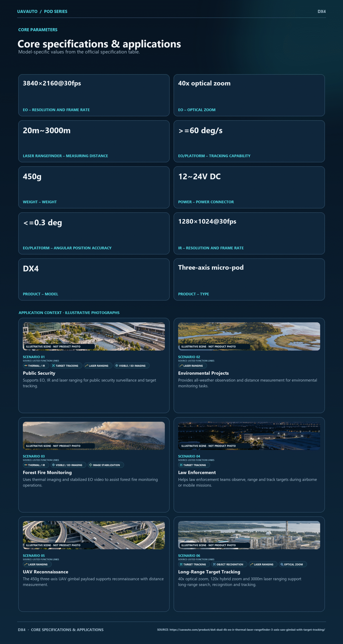Click the Core specifications & applications heading

coord(99,44)
